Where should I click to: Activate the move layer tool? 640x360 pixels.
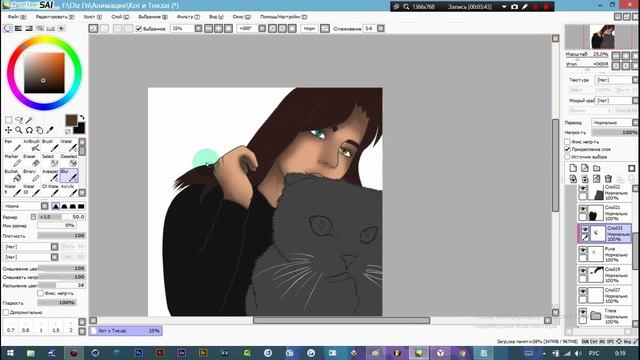8,130
